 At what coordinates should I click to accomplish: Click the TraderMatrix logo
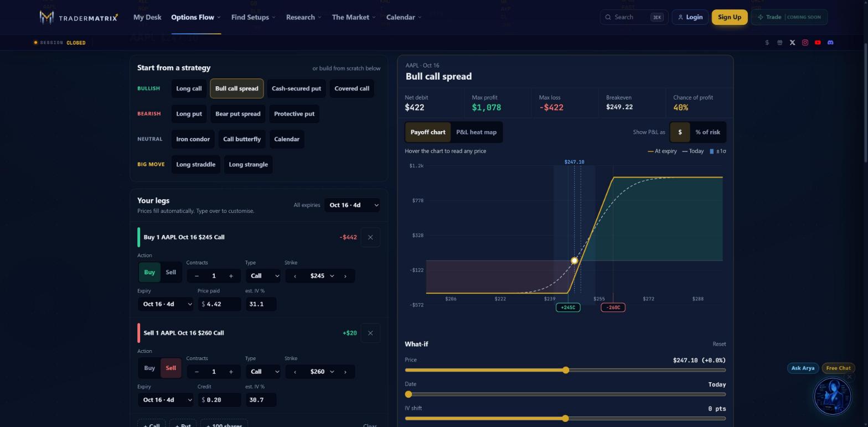point(79,17)
